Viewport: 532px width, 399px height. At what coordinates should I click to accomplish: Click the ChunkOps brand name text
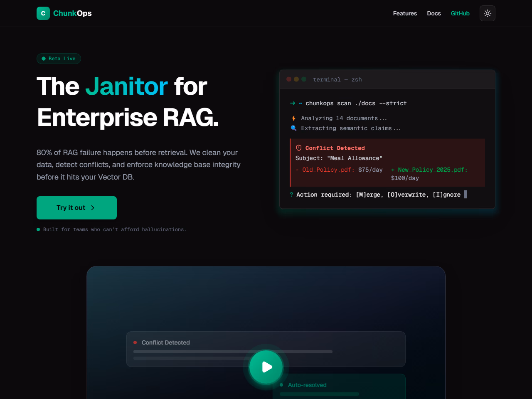72,13
